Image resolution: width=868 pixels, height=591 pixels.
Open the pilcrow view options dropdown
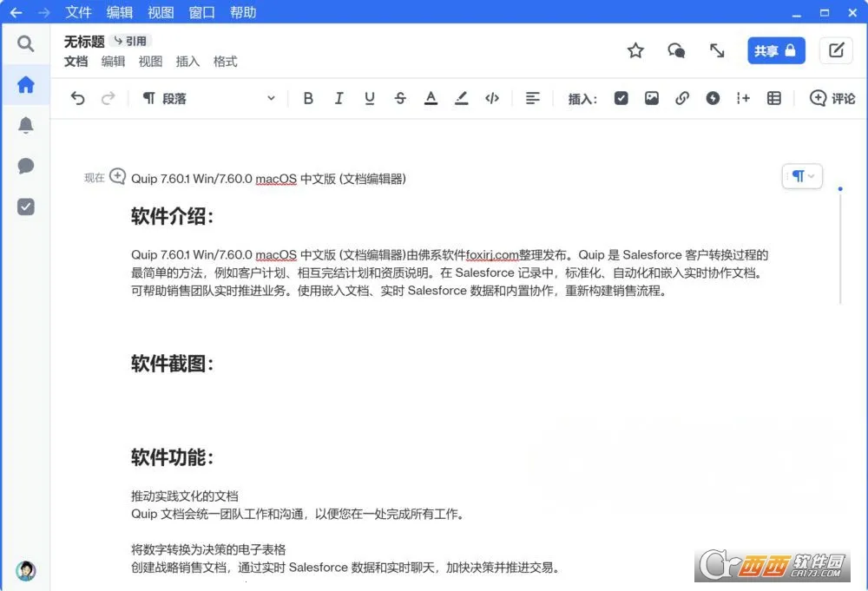tap(801, 175)
